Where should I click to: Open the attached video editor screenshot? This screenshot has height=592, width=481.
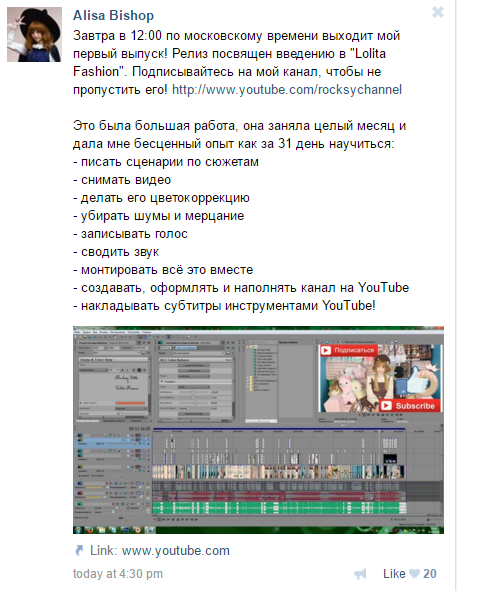(x=258, y=430)
